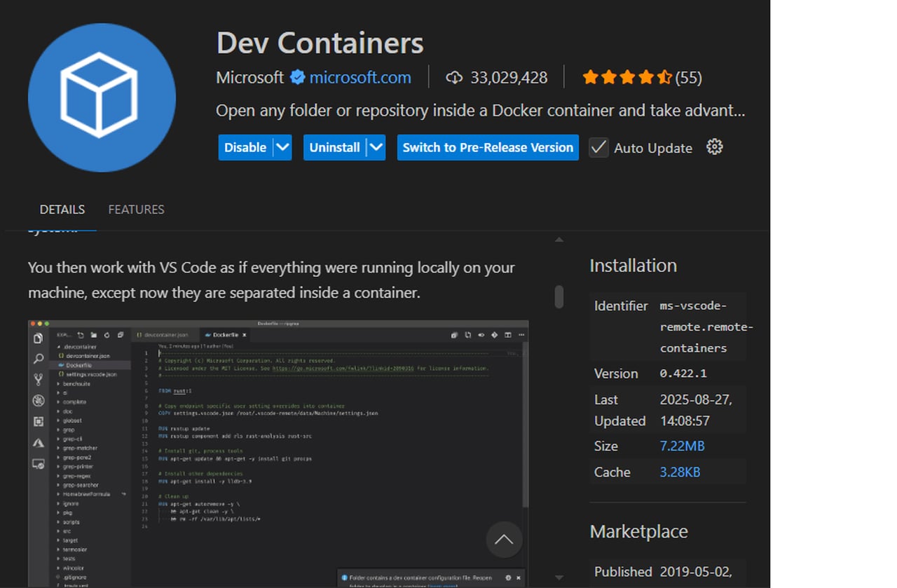This screenshot has height=588, width=897.
Task: Select the Explorer icon in the demo activity bar
Action: coord(39,338)
